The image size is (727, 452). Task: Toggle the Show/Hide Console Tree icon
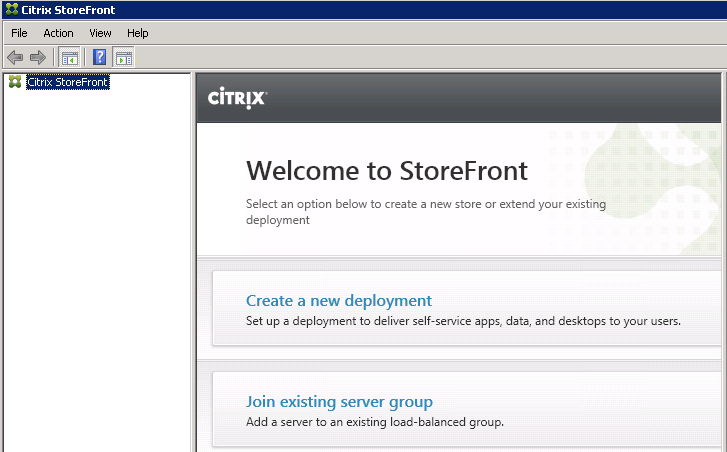[70, 57]
